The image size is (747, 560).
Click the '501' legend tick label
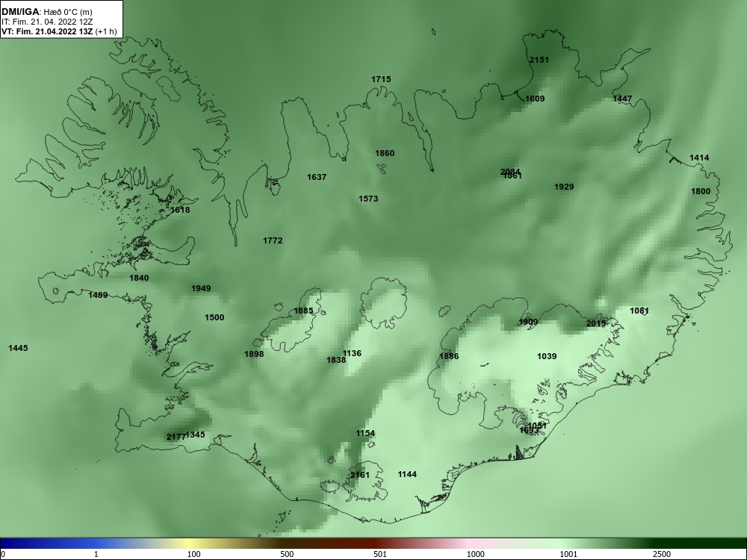[380, 554]
